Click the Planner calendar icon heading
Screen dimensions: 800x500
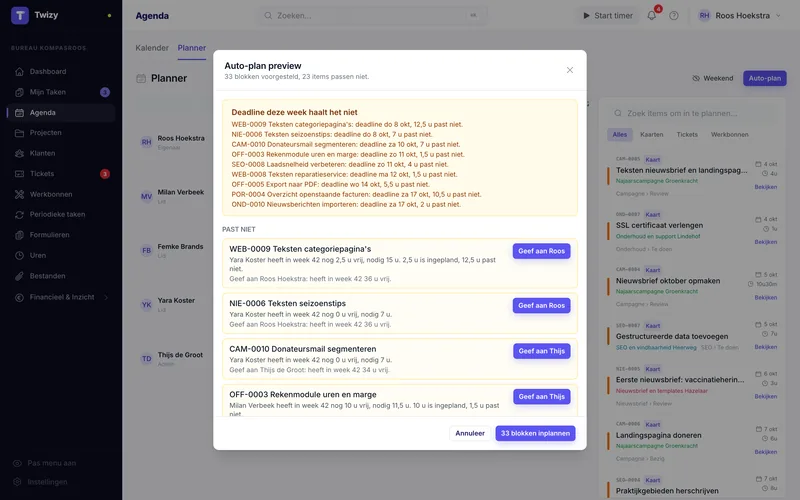141,79
